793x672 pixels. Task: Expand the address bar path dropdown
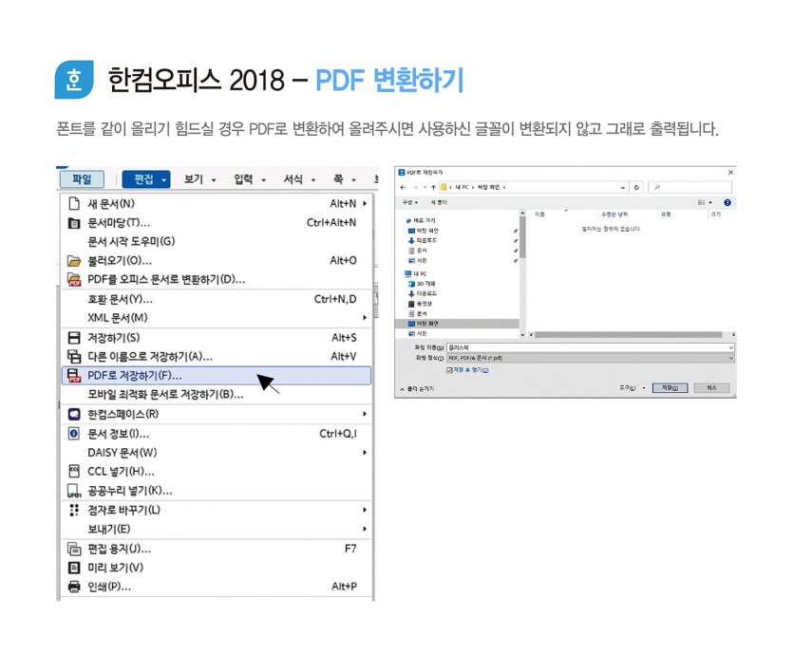click(x=623, y=187)
